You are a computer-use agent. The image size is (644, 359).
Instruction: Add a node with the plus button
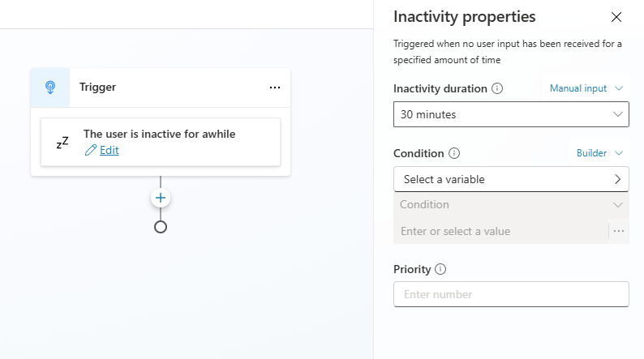161,199
